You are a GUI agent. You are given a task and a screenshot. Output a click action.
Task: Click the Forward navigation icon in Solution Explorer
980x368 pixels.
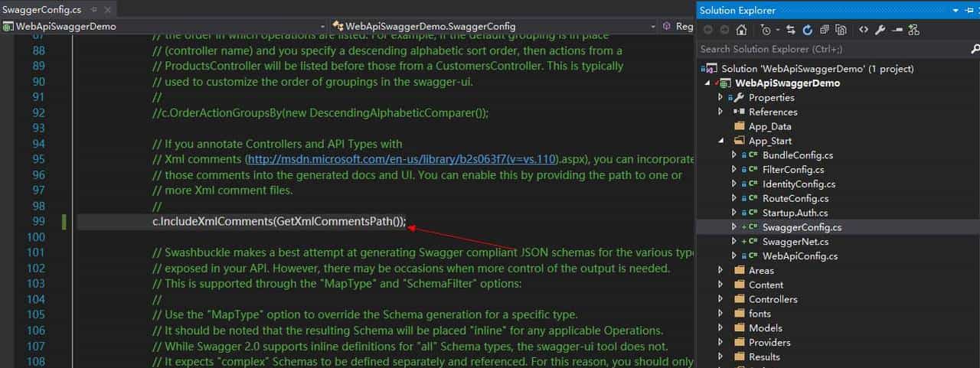point(724,30)
